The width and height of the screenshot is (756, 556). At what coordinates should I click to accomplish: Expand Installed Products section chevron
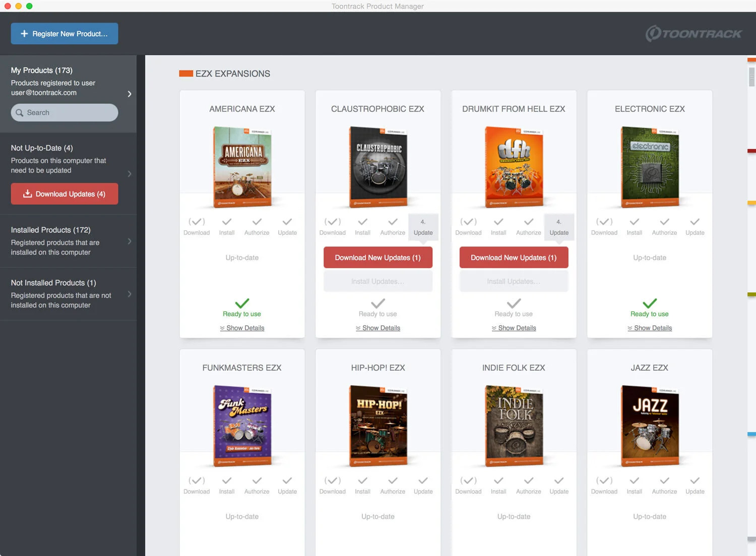pyautogui.click(x=130, y=241)
